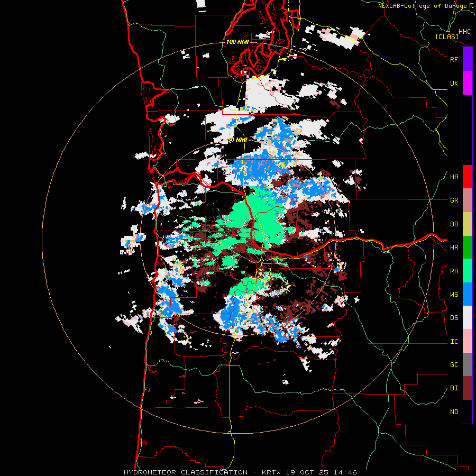Click the light pink IC color swatch

click(x=467, y=341)
